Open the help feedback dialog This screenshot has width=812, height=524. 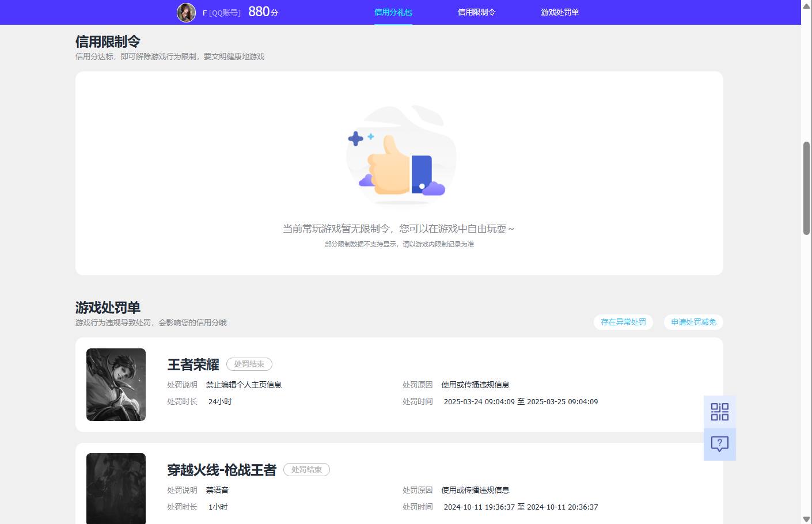(x=719, y=443)
